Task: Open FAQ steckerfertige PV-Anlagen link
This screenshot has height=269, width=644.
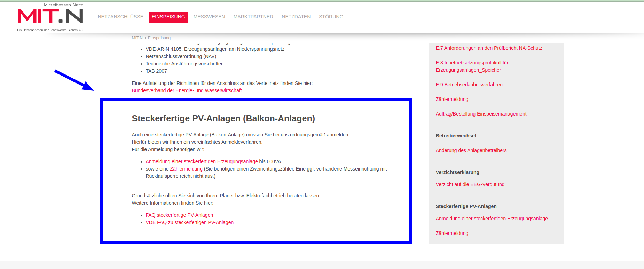Action: (x=179, y=215)
